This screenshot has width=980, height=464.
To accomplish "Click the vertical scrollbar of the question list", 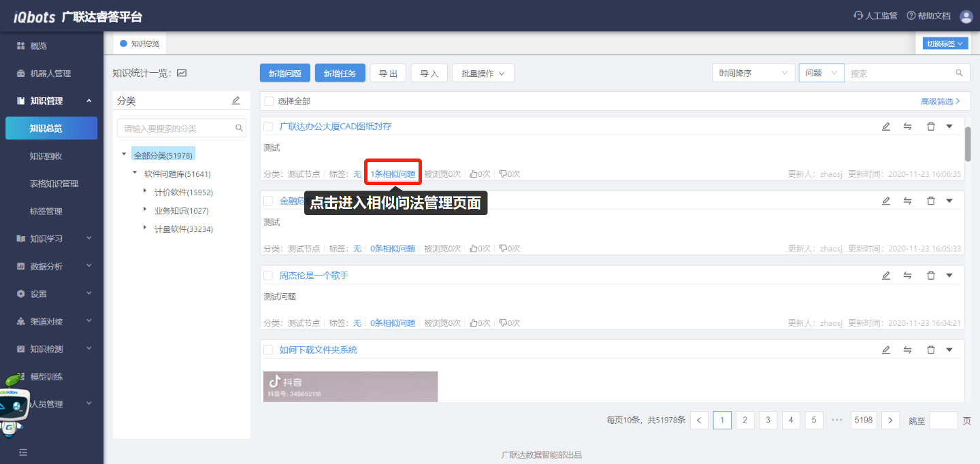I will [x=968, y=143].
